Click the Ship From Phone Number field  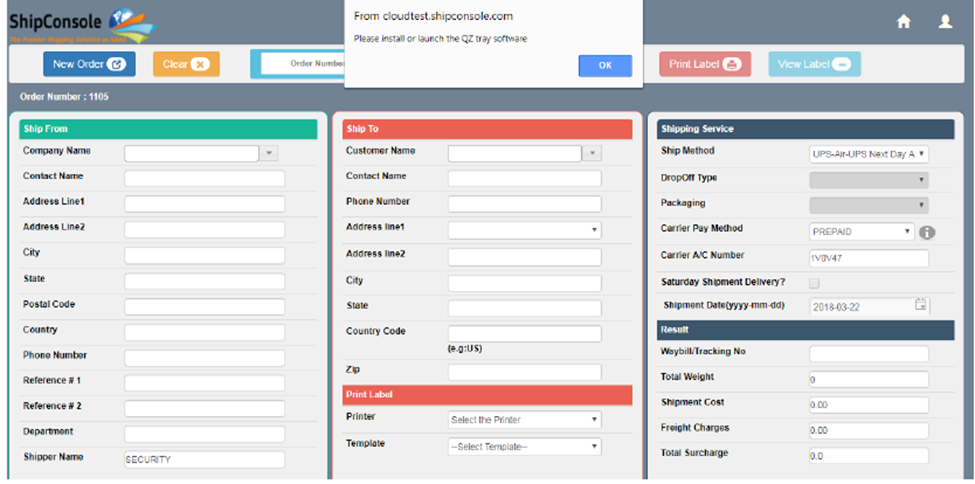pos(205,358)
